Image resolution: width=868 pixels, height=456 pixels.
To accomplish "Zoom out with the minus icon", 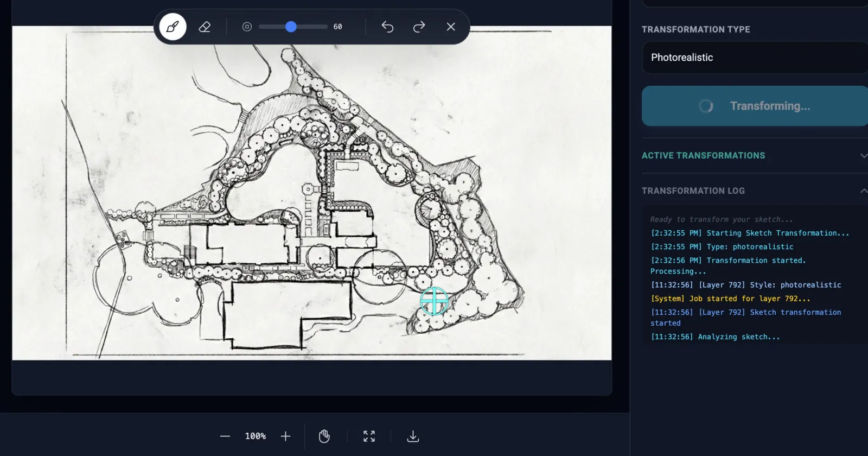I will coord(225,436).
